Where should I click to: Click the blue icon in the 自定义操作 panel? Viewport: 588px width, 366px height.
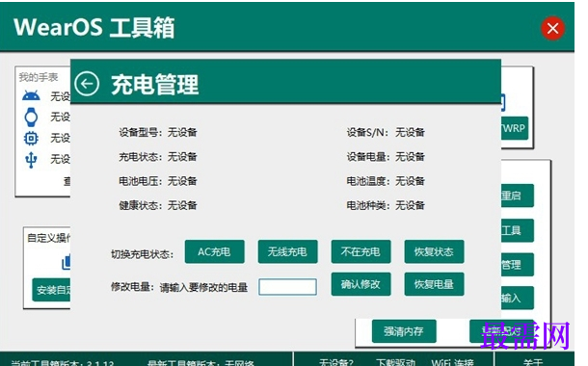pos(67,262)
